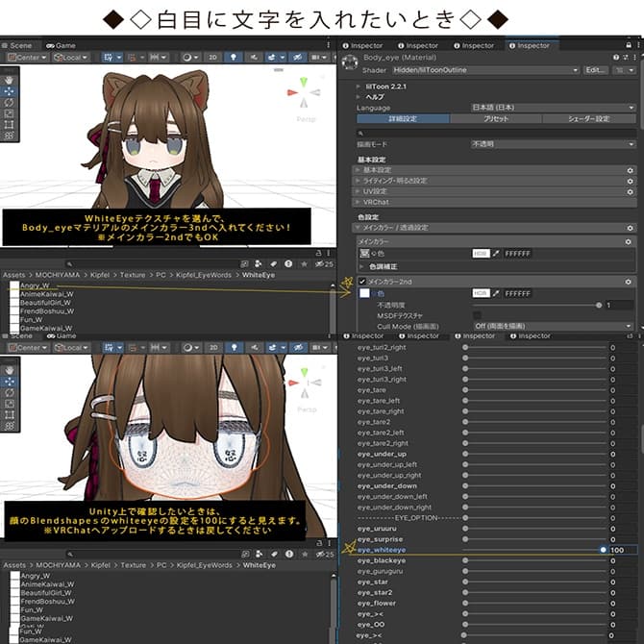The height and width of the screenshot is (644, 644).
Task: Click Assets in lower Project breadcrumb
Action: pos(14,565)
